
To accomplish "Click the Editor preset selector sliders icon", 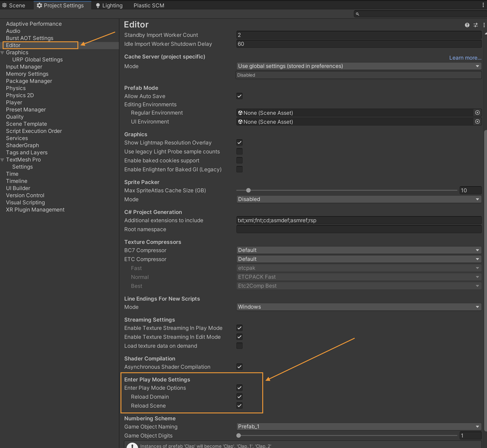I will click(x=475, y=25).
